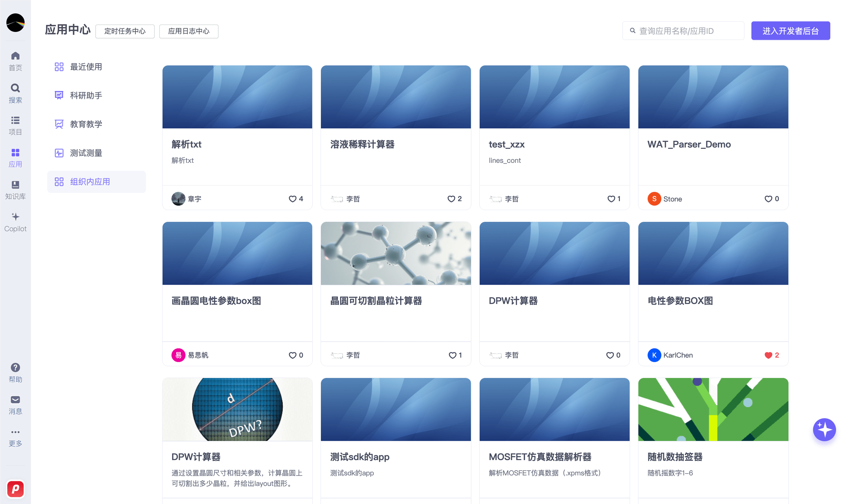Unlike 电性参数BOX图 red heart
The image size is (852, 504).
pos(768,355)
